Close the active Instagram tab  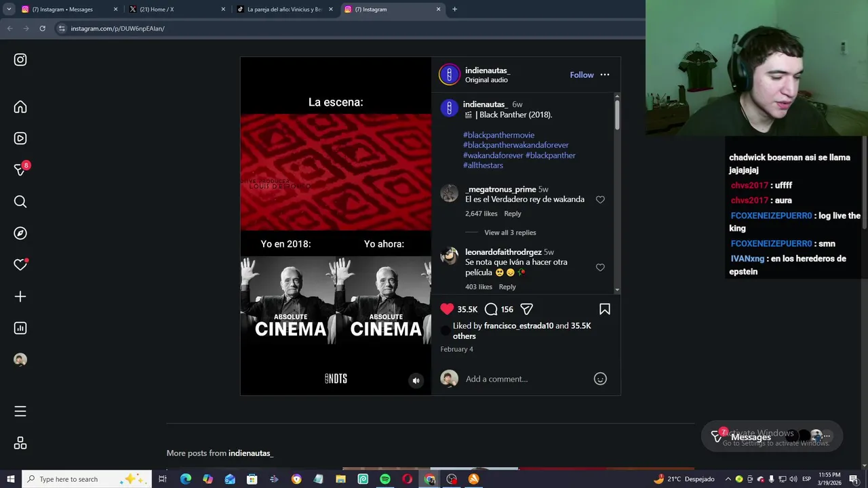click(438, 9)
